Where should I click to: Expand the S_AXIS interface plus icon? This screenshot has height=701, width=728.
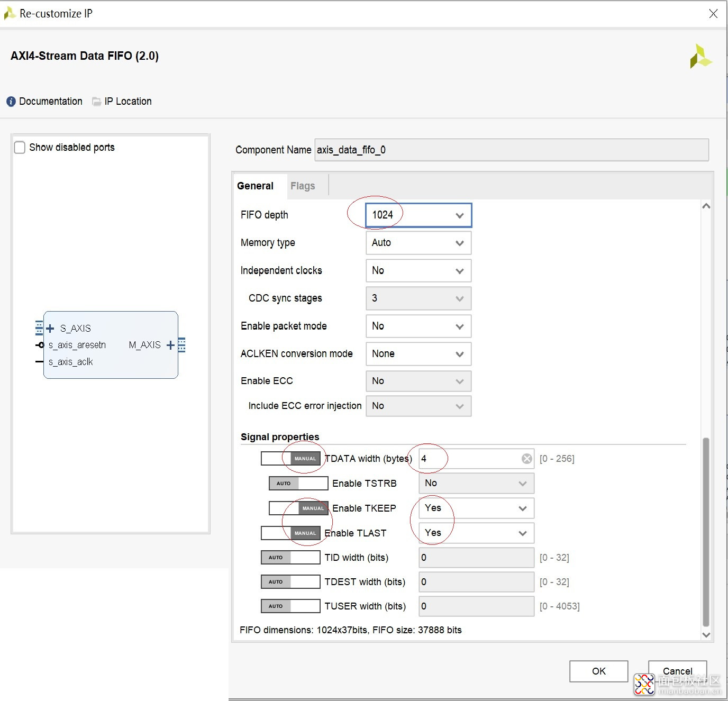tap(50, 329)
